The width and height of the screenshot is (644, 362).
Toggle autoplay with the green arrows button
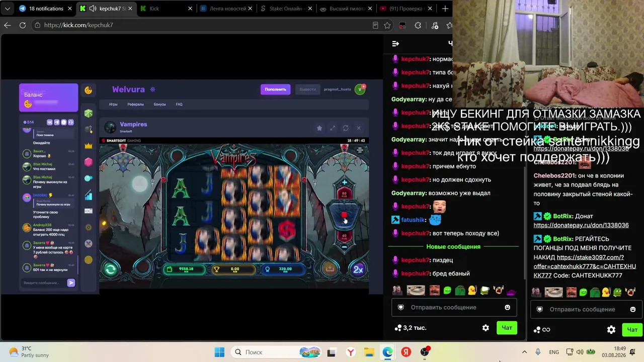[x=111, y=269]
